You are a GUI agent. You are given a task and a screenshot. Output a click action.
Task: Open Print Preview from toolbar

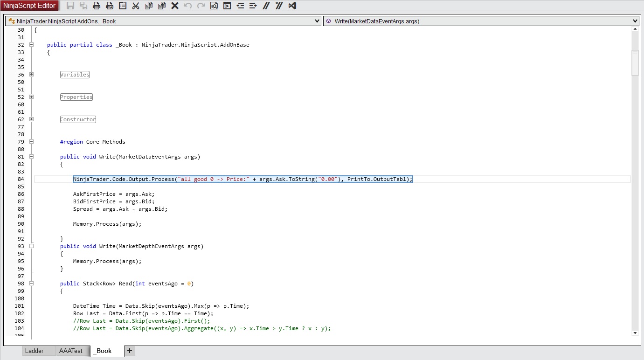(110, 6)
